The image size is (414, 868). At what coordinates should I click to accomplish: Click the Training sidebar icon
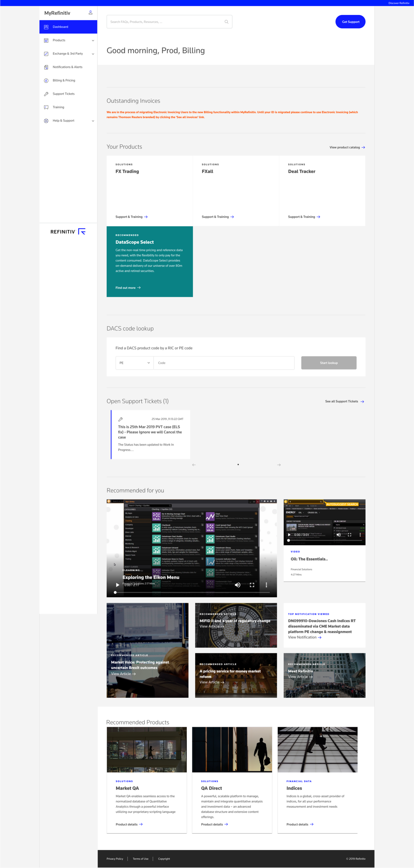coord(46,107)
